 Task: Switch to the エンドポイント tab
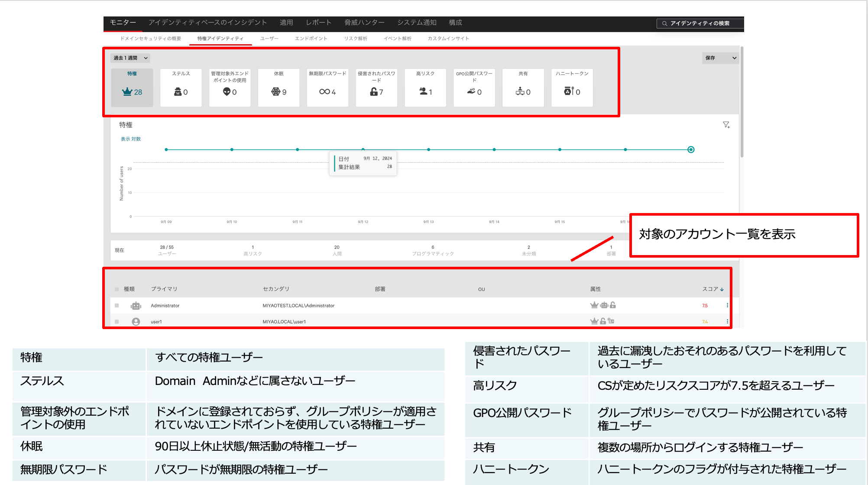[x=311, y=39]
